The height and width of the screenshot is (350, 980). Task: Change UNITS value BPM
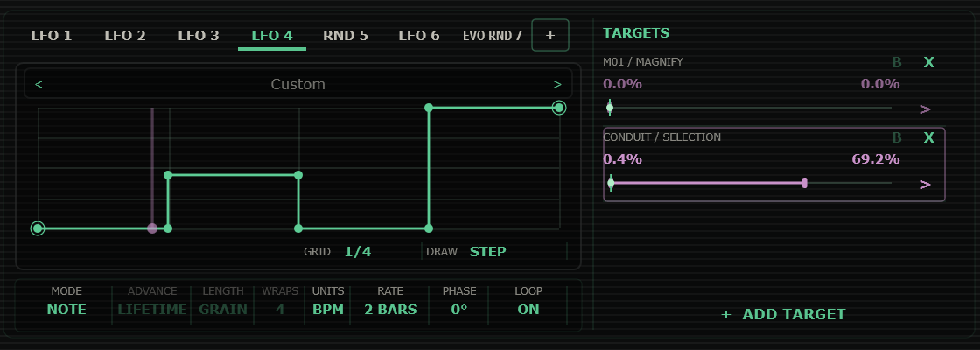coord(328,310)
